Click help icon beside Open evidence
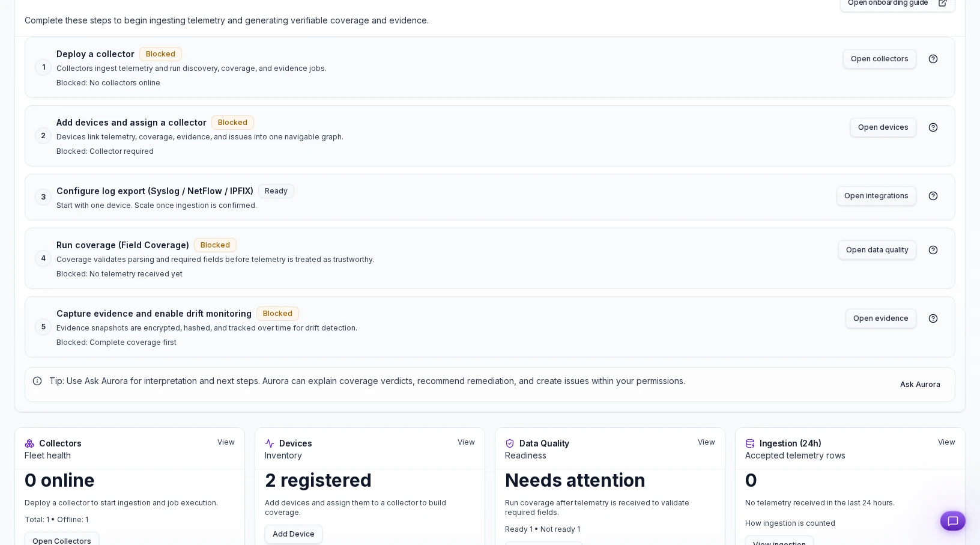The width and height of the screenshot is (980, 545). pos(933,318)
